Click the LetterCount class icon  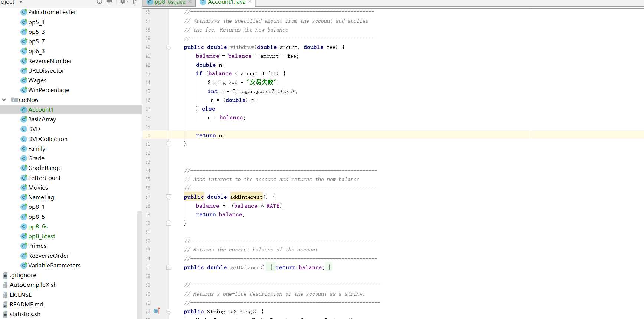(24, 178)
